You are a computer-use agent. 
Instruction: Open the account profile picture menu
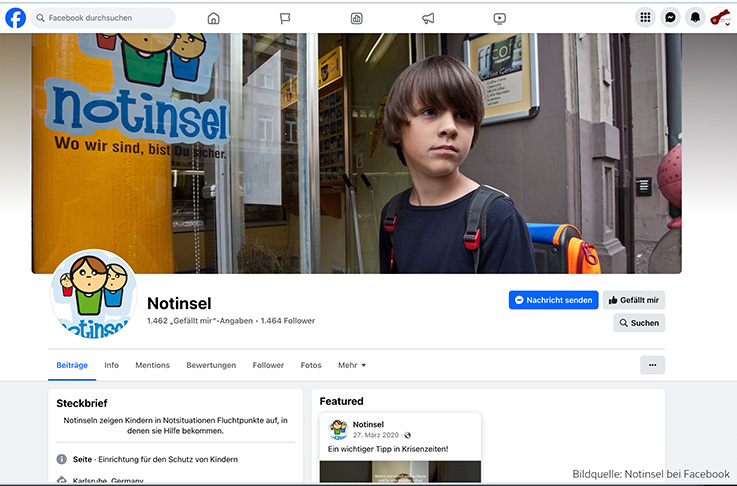point(720,18)
